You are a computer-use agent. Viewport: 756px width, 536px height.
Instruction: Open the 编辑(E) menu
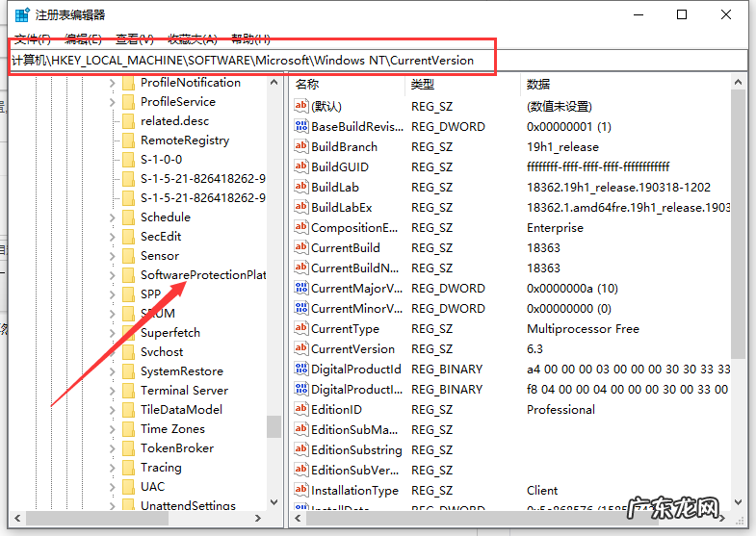[83, 39]
